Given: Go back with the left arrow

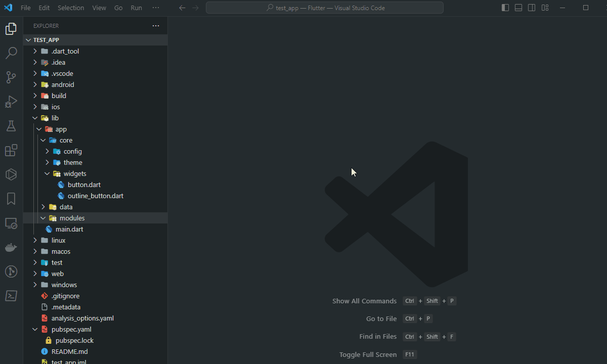Looking at the screenshot, I should tap(182, 8).
